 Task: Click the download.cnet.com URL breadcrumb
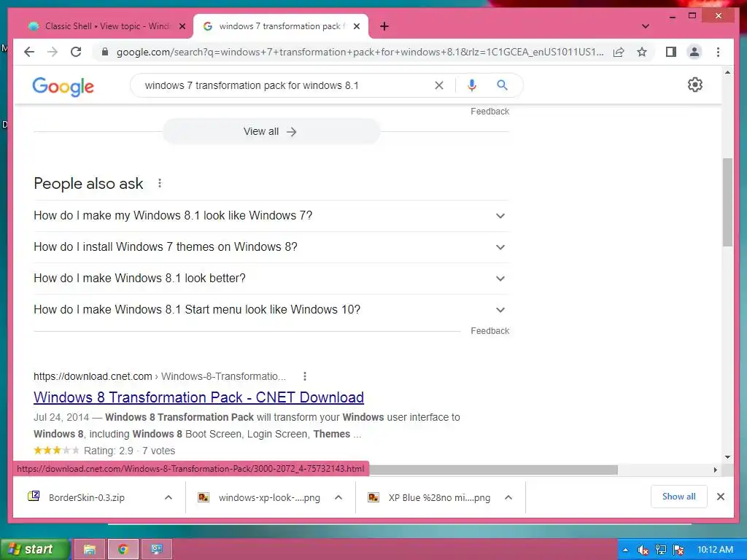click(x=160, y=377)
